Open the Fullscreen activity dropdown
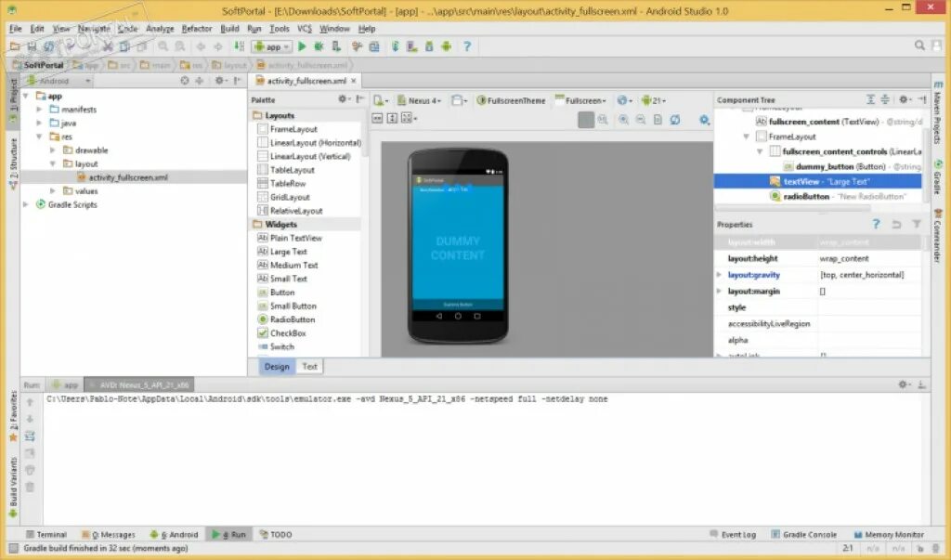This screenshot has width=951, height=560. [x=580, y=100]
